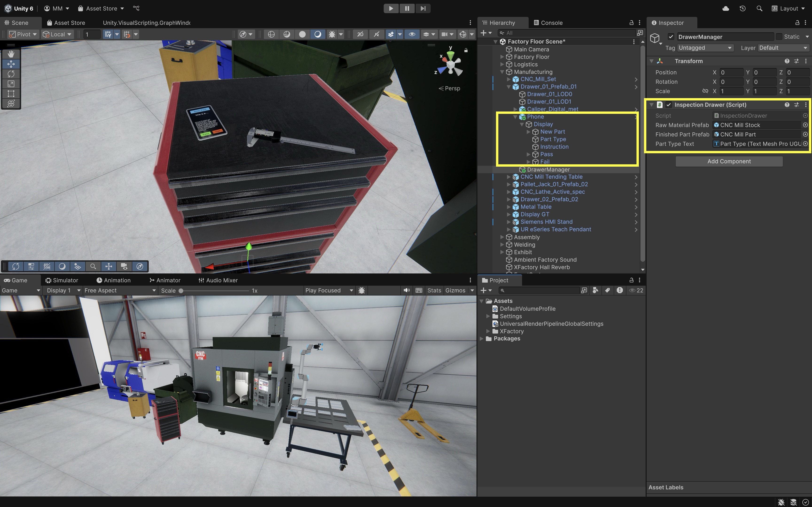Select the Scale tool in Scene toolbar
Screen dimensions: 812x507
coord(11,84)
